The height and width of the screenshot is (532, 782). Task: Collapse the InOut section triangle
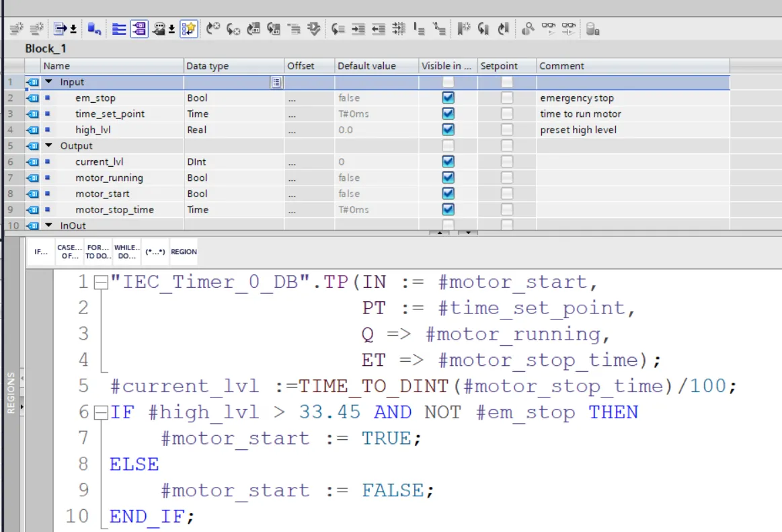click(48, 225)
